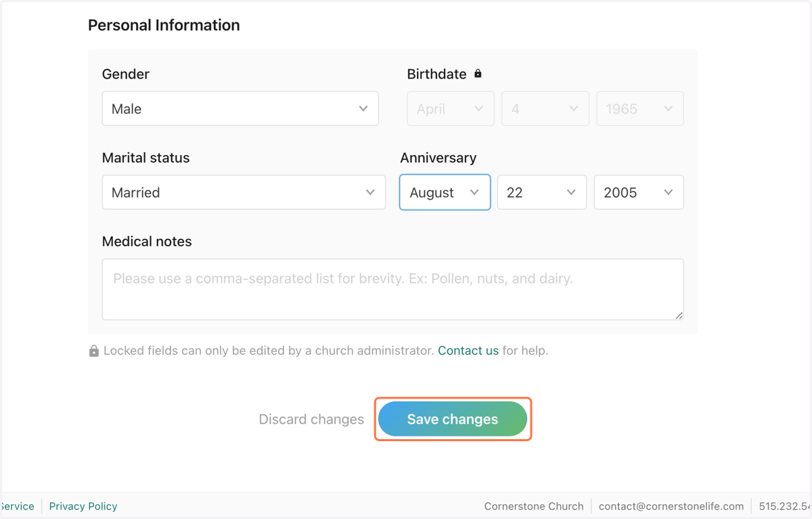Image resolution: width=812 pixels, height=519 pixels.
Task: Click the locked Birthdate year dropdown 1965
Action: click(x=640, y=108)
